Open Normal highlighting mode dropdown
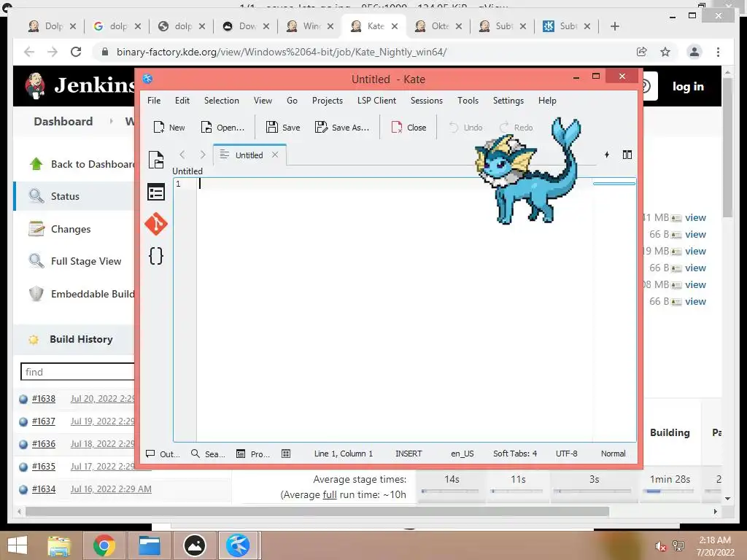The height and width of the screenshot is (560, 747). point(613,454)
